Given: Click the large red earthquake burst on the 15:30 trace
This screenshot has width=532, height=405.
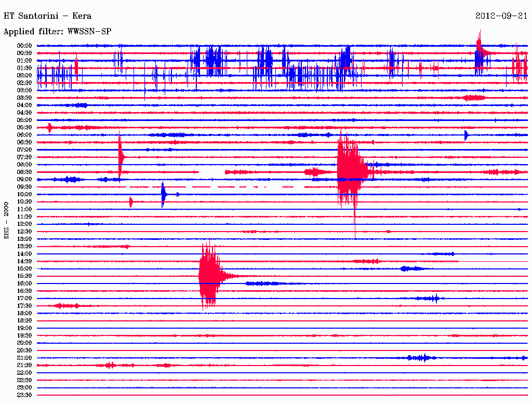Looking at the screenshot, I should 210,275.
